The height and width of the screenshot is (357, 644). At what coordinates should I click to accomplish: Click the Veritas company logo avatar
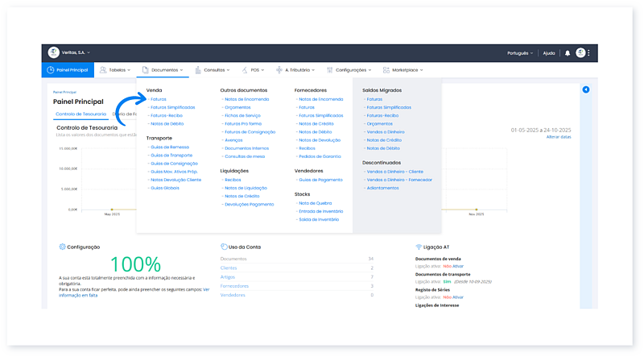click(x=54, y=52)
